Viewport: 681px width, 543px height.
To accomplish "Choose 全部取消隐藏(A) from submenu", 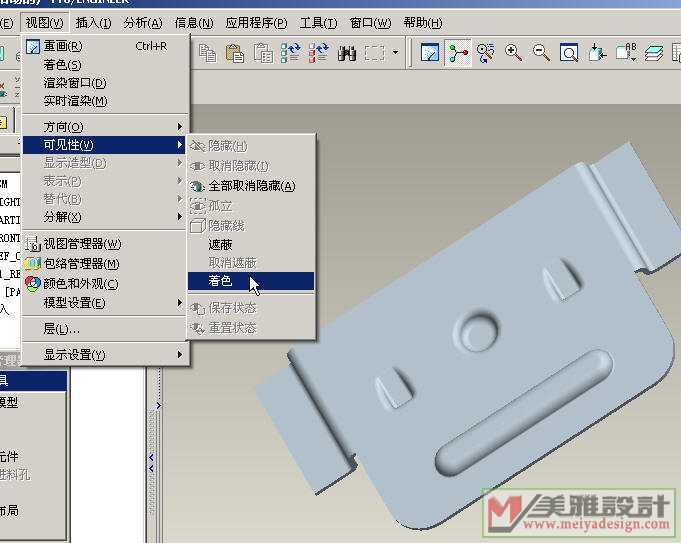I will (250, 186).
